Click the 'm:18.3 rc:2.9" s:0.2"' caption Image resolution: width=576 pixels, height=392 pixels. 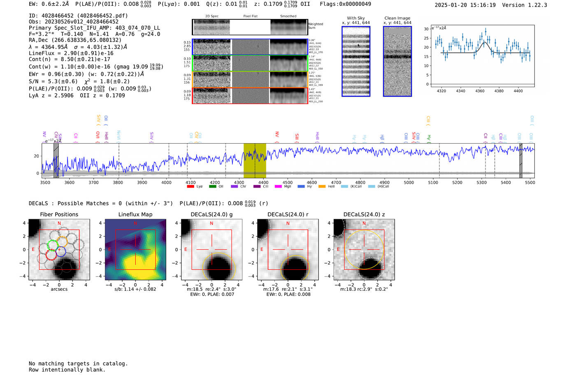364,289
